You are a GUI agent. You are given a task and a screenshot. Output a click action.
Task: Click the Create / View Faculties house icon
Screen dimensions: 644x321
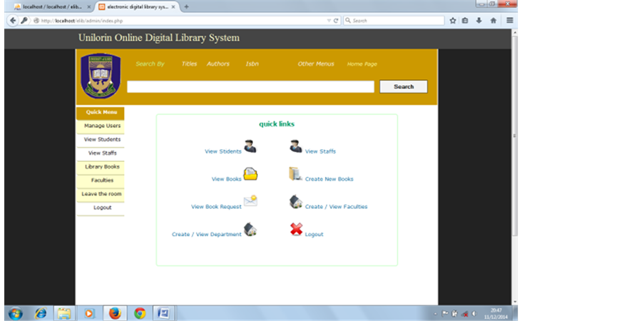tap(295, 202)
